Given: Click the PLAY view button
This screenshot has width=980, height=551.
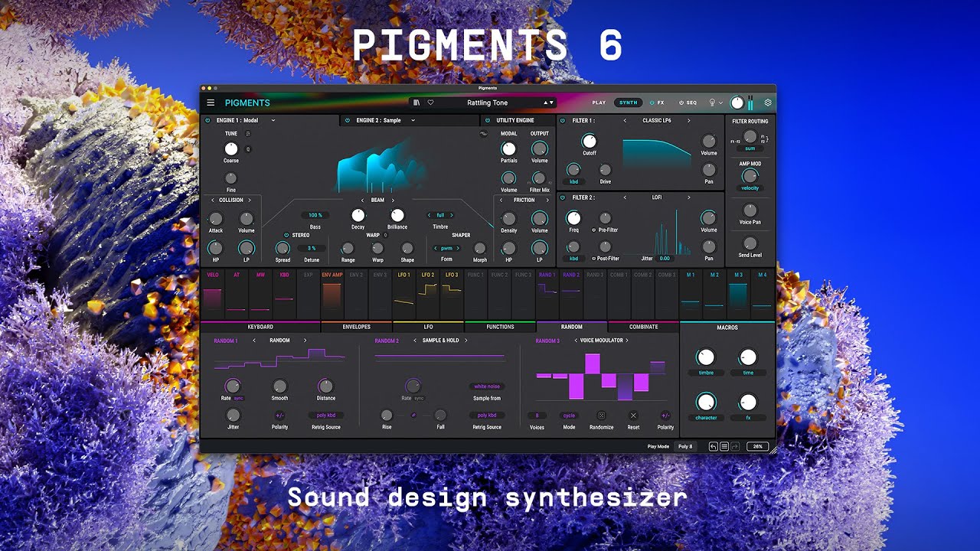Looking at the screenshot, I should coord(599,103).
